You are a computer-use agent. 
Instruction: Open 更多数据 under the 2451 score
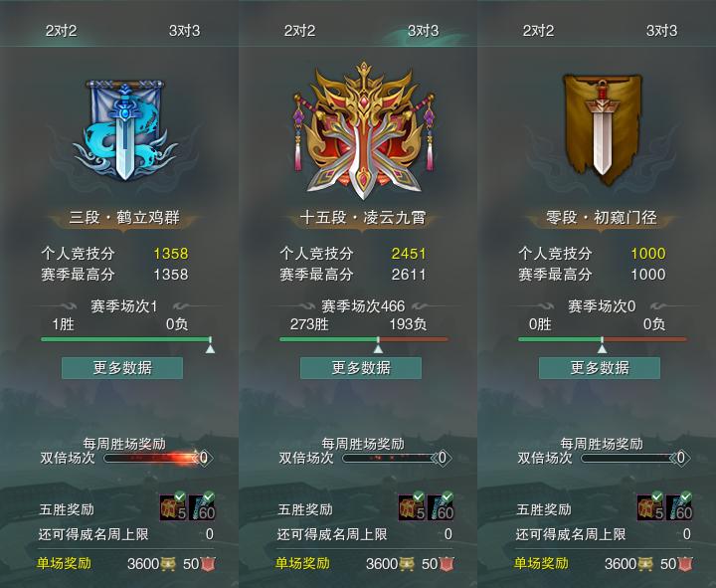pyautogui.click(x=361, y=368)
